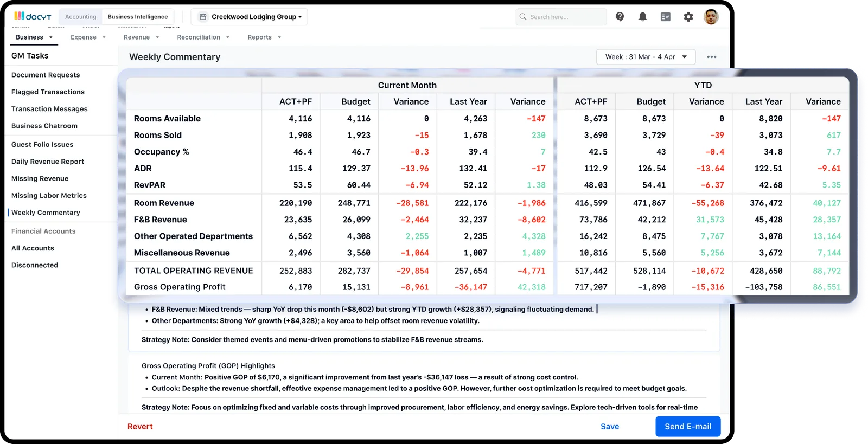Expand the Reports menu dropdown

(x=264, y=37)
